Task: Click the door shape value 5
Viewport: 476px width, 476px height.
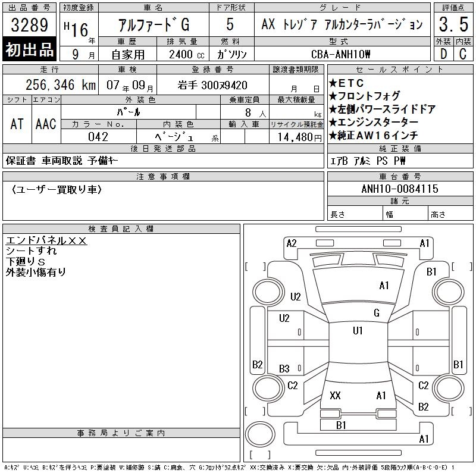Action: pos(230,24)
